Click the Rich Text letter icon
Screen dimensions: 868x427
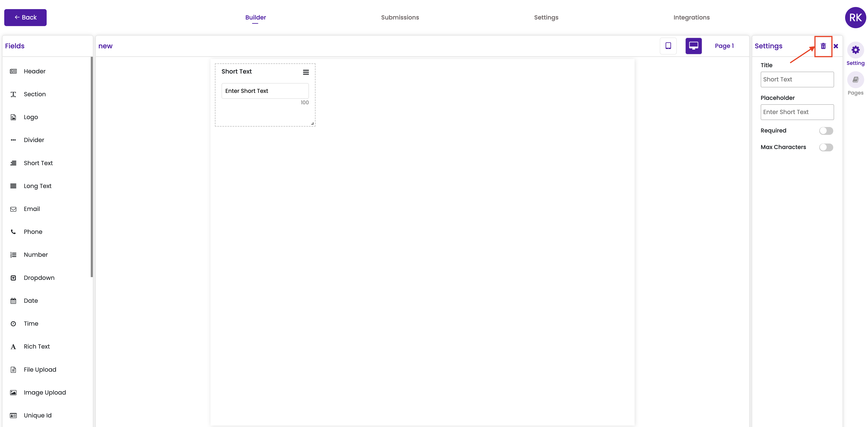pos(13,347)
